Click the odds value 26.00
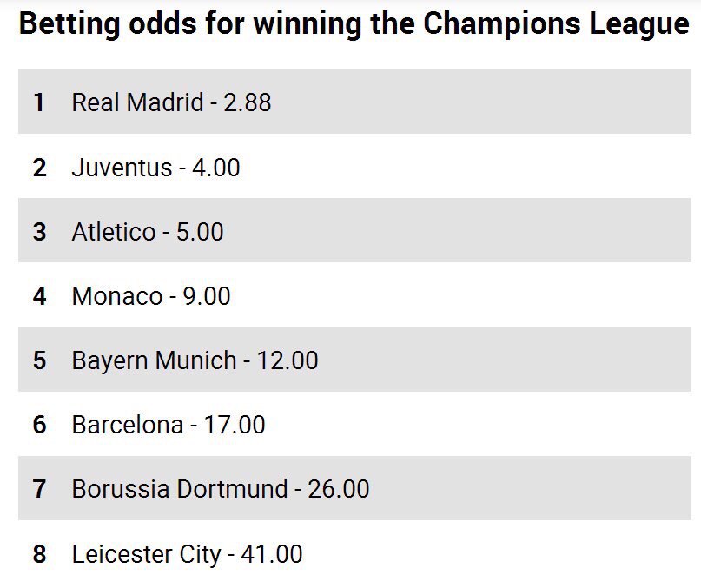The width and height of the screenshot is (701, 588). click(x=339, y=489)
